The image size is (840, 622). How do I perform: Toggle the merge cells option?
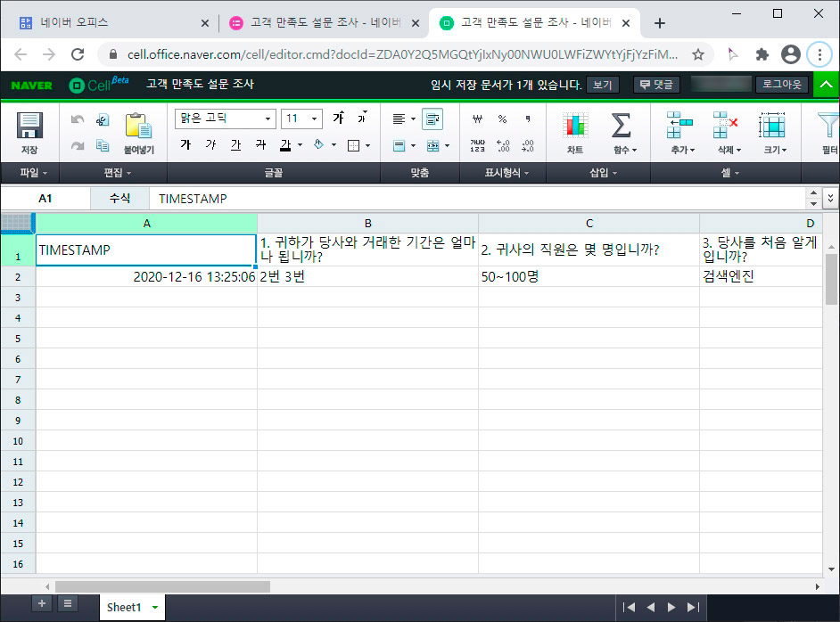431,143
